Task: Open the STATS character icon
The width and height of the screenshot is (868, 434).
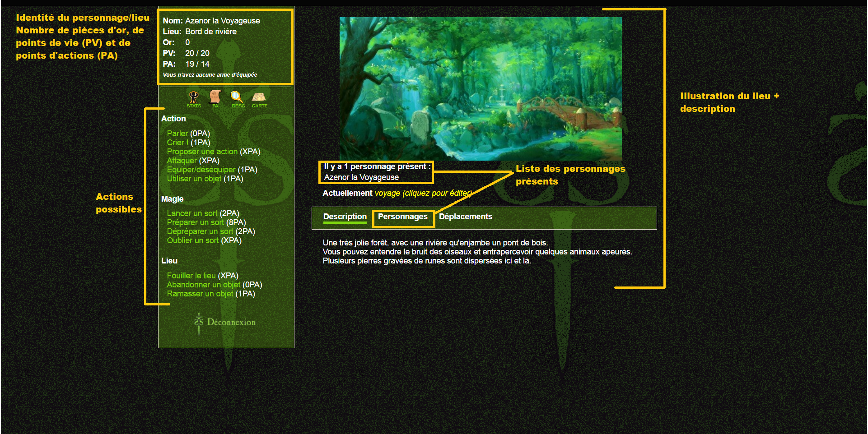Action: 194,99
